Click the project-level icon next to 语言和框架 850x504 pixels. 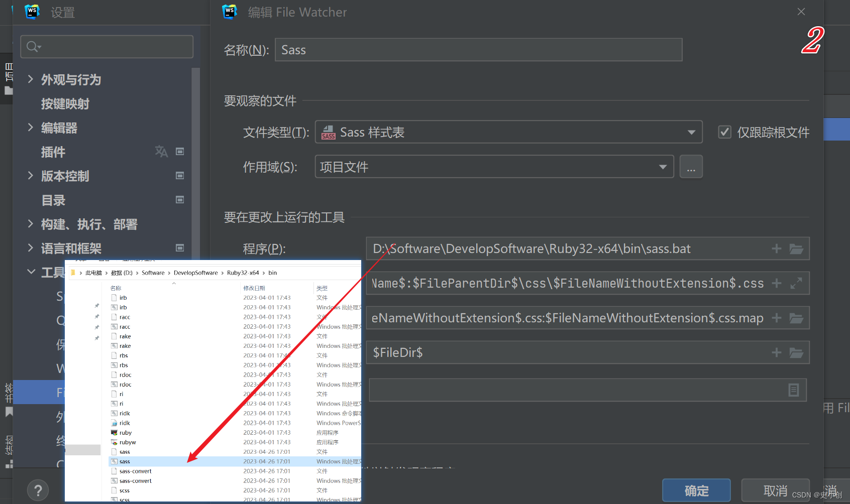click(180, 247)
